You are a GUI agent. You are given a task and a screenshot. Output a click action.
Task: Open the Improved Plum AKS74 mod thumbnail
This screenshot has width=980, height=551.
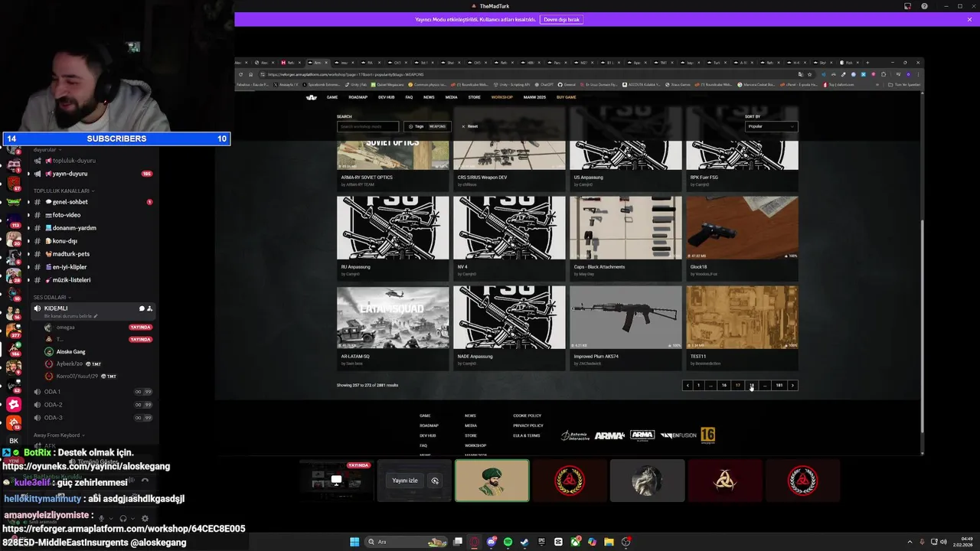click(626, 317)
